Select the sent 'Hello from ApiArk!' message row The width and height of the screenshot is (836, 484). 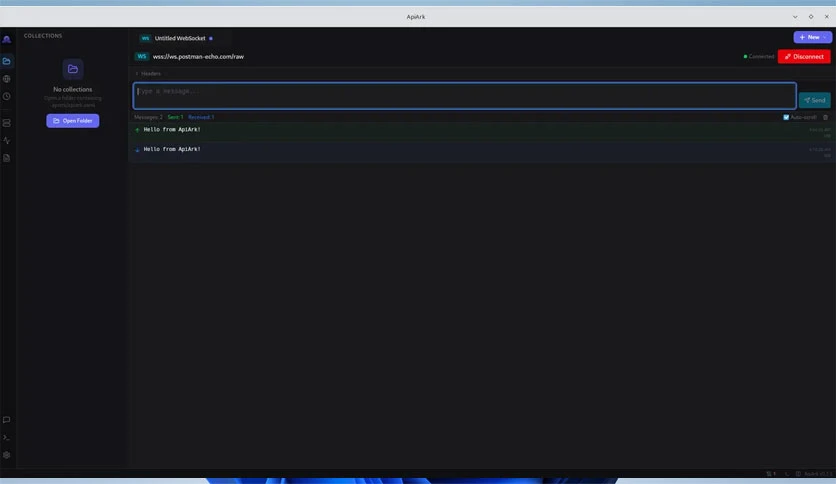click(x=482, y=132)
